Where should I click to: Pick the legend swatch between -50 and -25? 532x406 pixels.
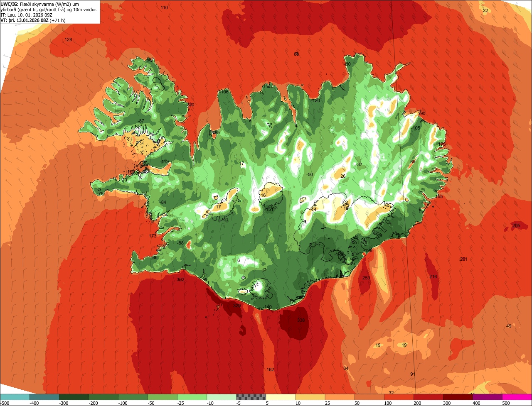163,397
